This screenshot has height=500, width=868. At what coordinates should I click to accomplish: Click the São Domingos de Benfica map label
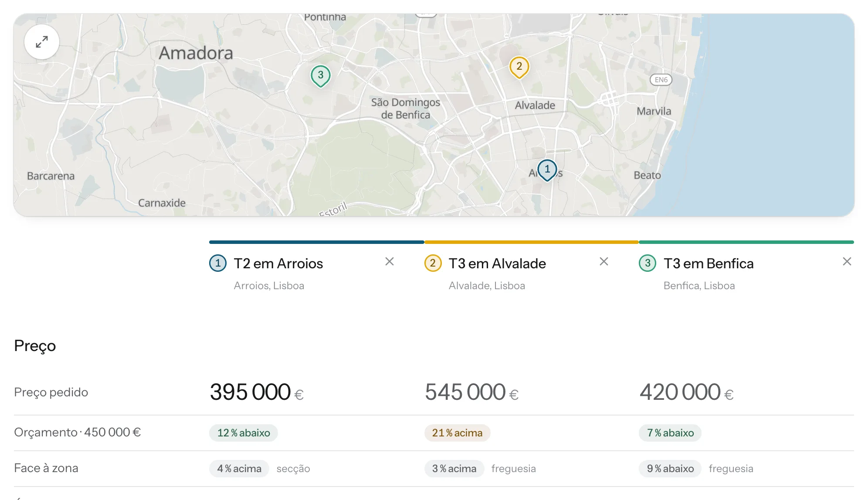pos(406,108)
